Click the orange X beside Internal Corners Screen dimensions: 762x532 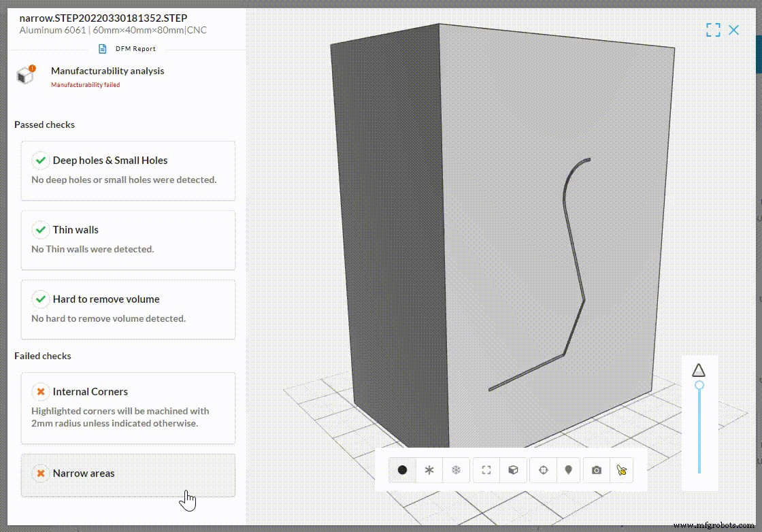pos(40,392)
